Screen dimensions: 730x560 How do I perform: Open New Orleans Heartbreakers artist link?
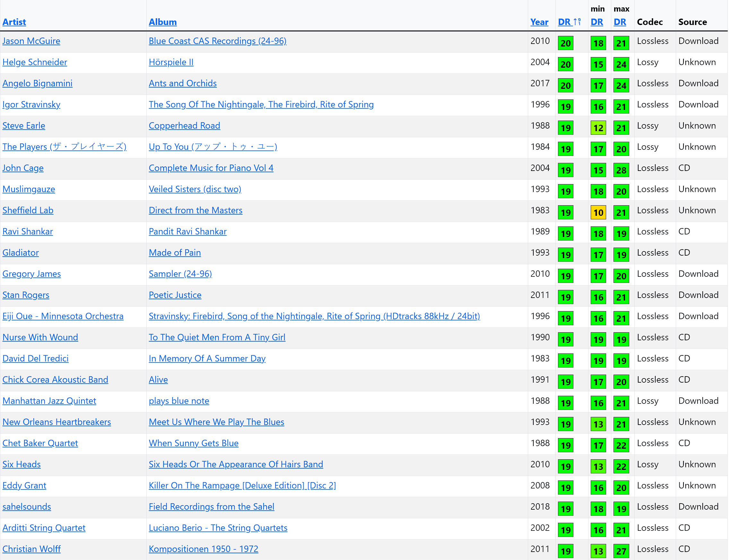click(57, 422)
